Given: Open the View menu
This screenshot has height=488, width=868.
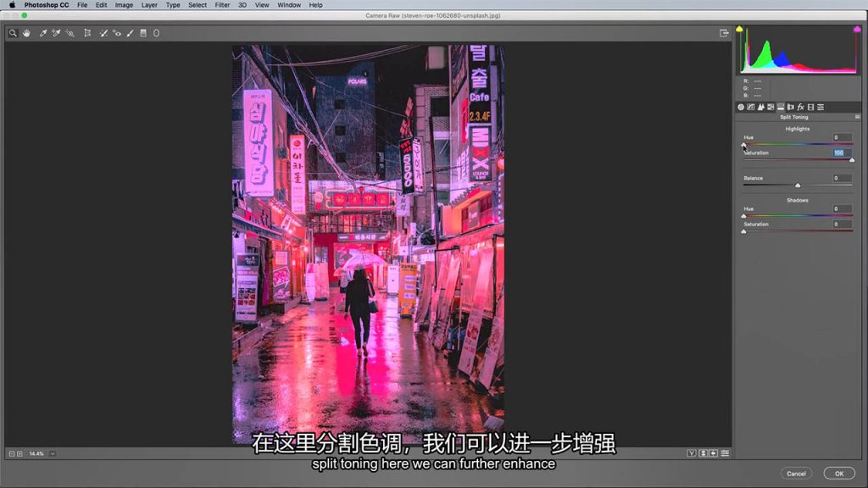Looking at the screenshot, I should pos(262,5).
